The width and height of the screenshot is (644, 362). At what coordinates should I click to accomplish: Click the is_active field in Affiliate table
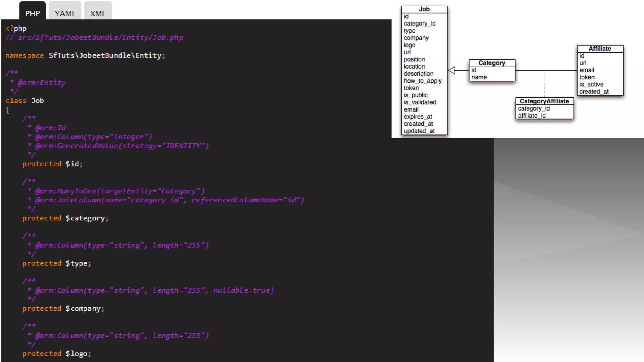[x=591, y=84]
